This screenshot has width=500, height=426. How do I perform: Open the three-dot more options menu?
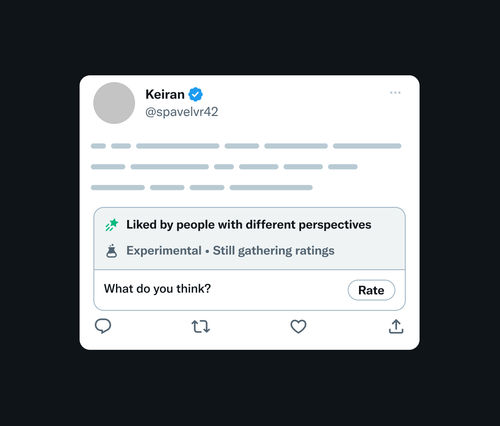click(395, 93)
